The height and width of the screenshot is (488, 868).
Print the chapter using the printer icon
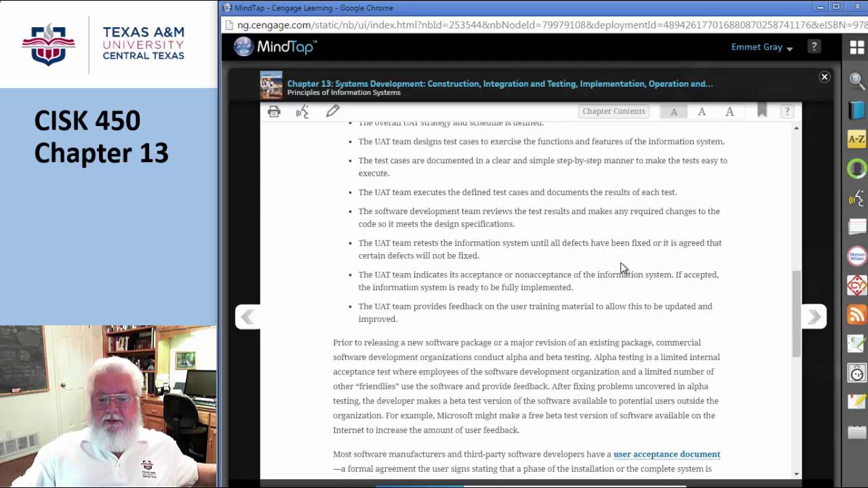pyautogui.click(x=274, y=112)
